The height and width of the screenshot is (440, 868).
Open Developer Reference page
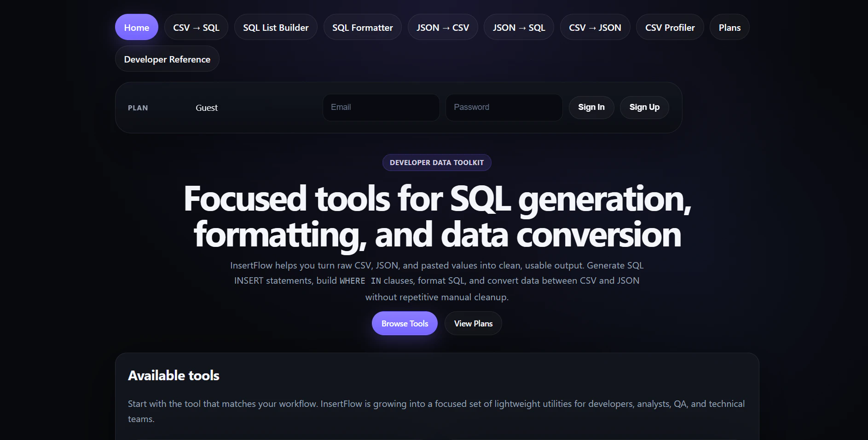(167, 59)
